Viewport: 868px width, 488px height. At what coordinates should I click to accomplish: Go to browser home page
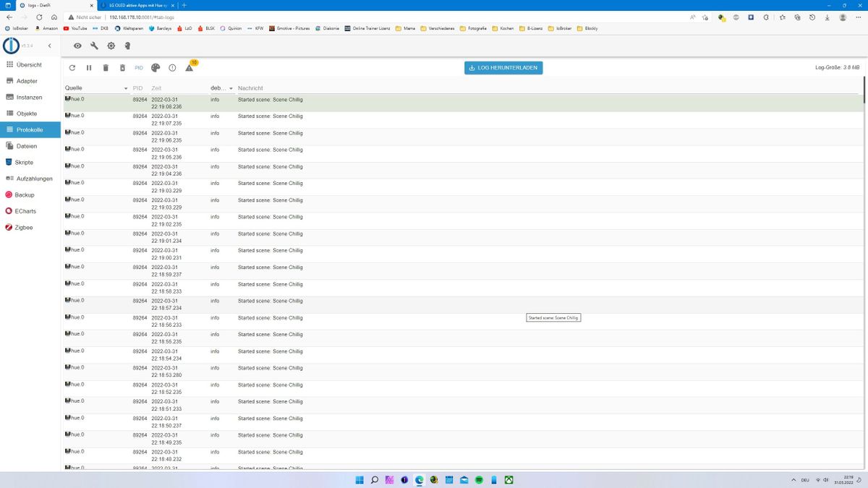pyautogui.click(x=54, y=17)
